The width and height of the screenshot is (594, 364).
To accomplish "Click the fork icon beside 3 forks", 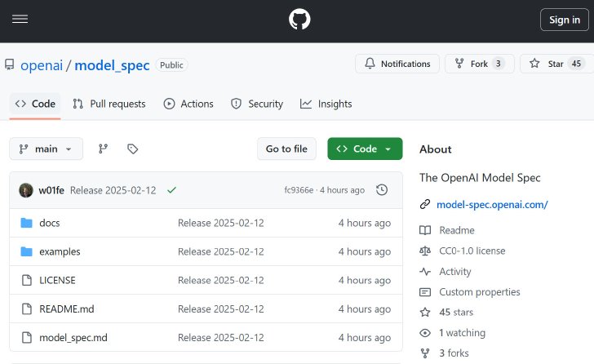I will [x=425, y=353].
